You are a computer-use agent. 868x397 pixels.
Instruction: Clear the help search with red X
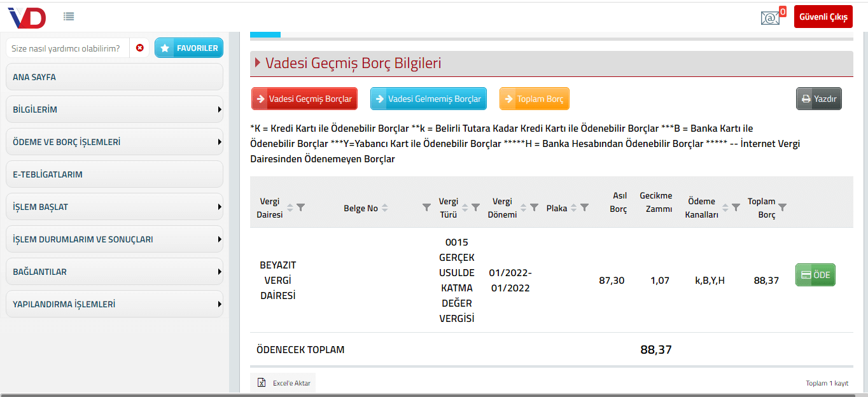pyautogui.click(x=140, y=48)
